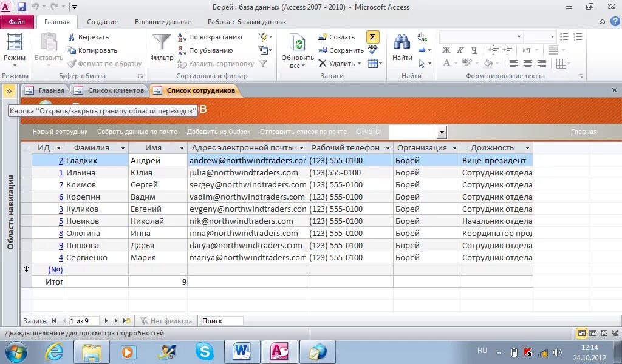Image resolution: width=622 pixels, height=364 pixels.
Task: Toggle italic К formatting
Action: point(460,50)
